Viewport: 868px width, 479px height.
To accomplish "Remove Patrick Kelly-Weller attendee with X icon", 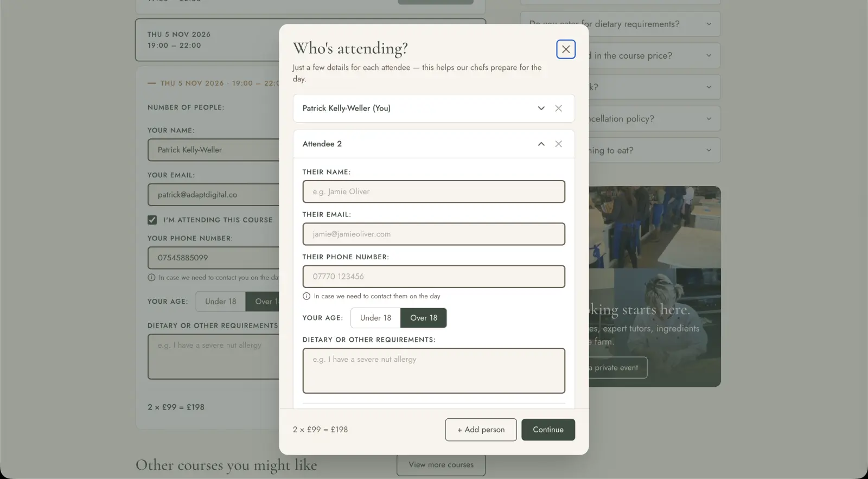I will 558,108.
